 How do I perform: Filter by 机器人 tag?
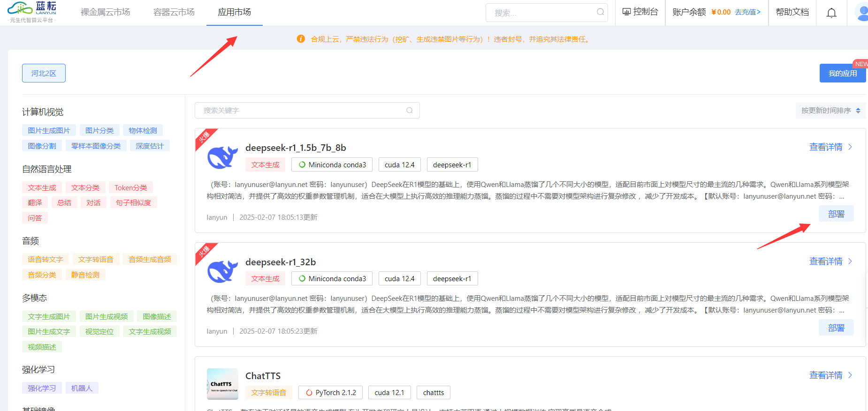[x=82, y=389]
